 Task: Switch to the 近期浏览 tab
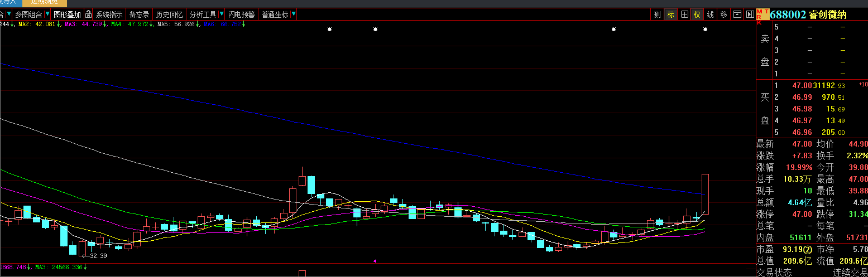[x=44, y=2]
